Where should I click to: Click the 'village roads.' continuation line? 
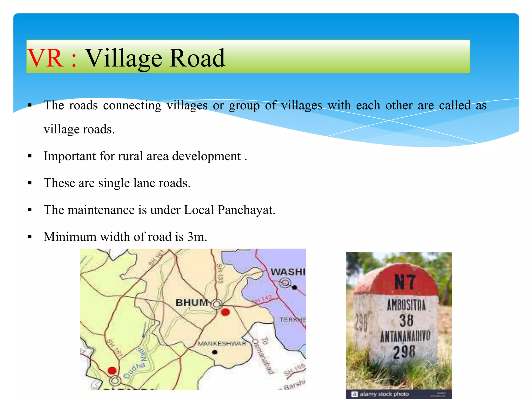[79, 129]
